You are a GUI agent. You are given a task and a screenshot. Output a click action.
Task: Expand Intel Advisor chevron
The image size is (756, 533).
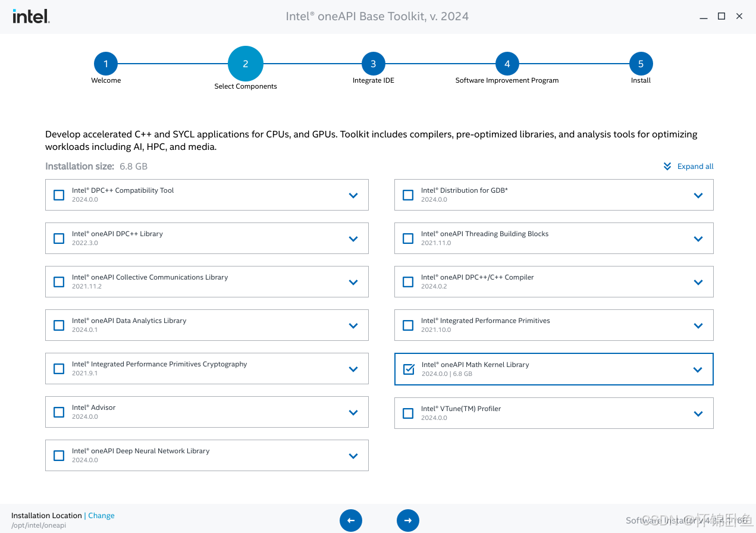click(353, 412)
